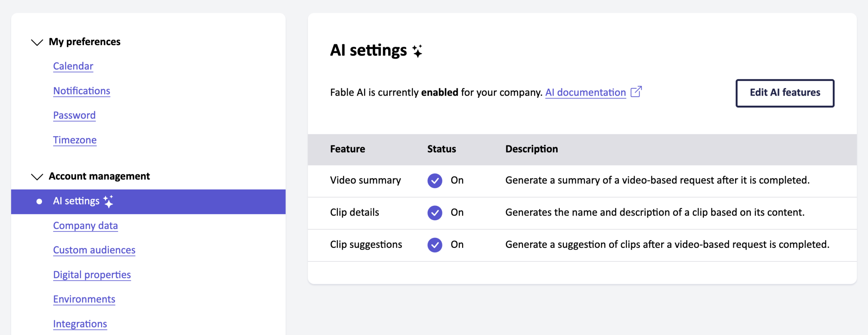Click the Video summary feature name
This screenshot has height=335, width=868.
(x=366, y=180)
